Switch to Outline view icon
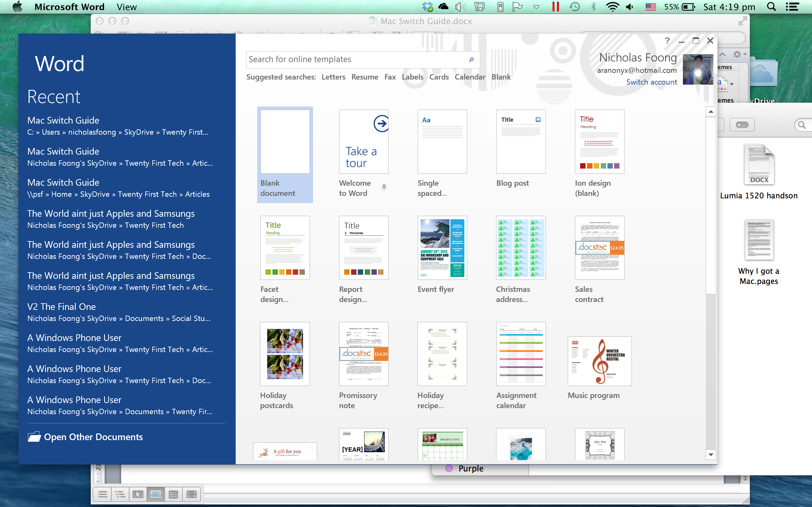The height and width of the screenshot is (507, 812). (x=120, y=494)
